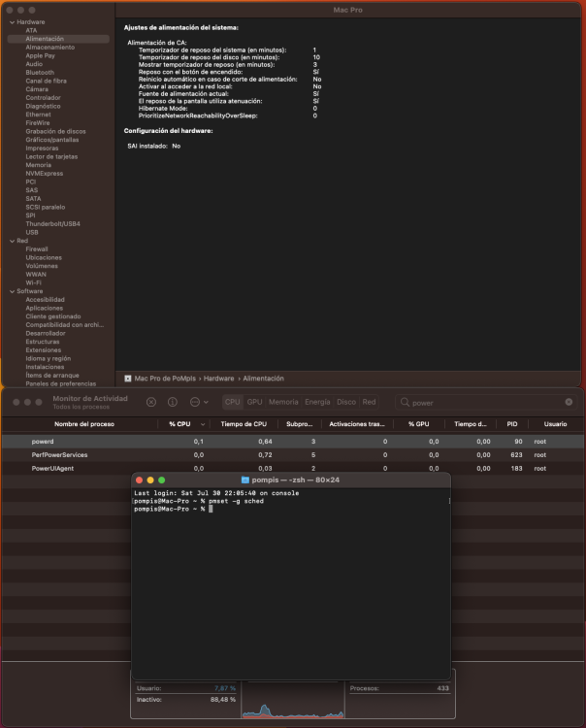Viewport: 586px width, 728px height.
Task: Select Cámara in the sidebar
Action: (37, 89)
